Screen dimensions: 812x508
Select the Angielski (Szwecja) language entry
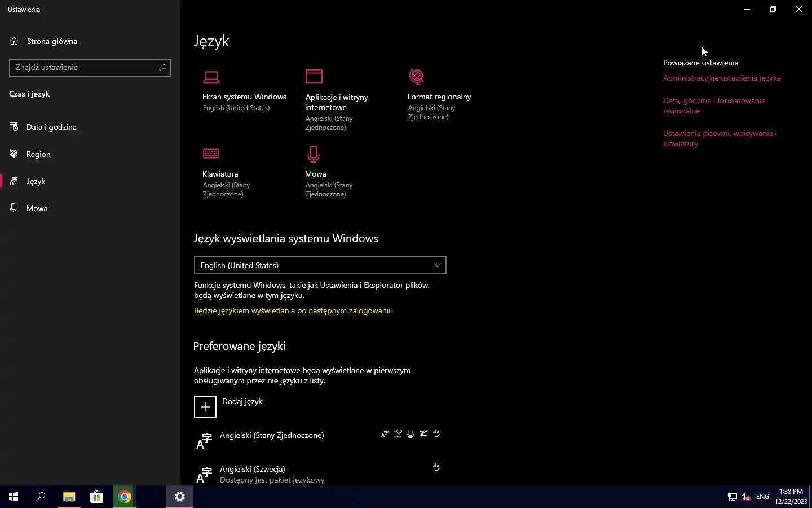point(320,475)
